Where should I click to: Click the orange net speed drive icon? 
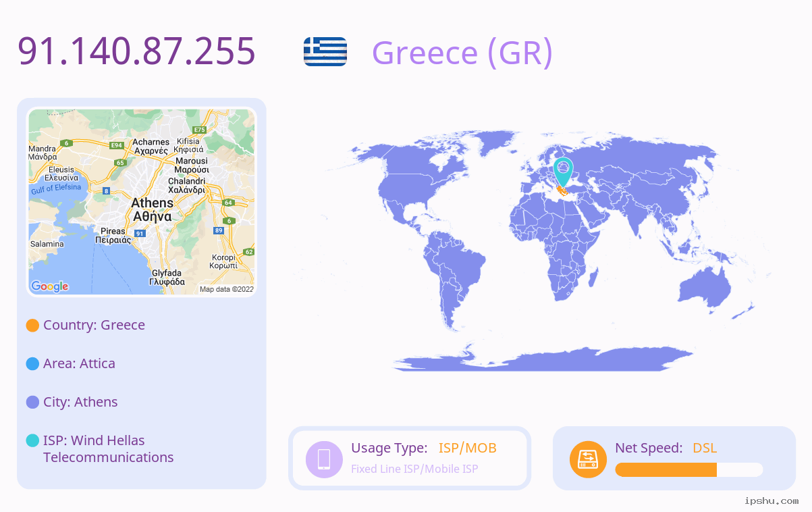588,459
